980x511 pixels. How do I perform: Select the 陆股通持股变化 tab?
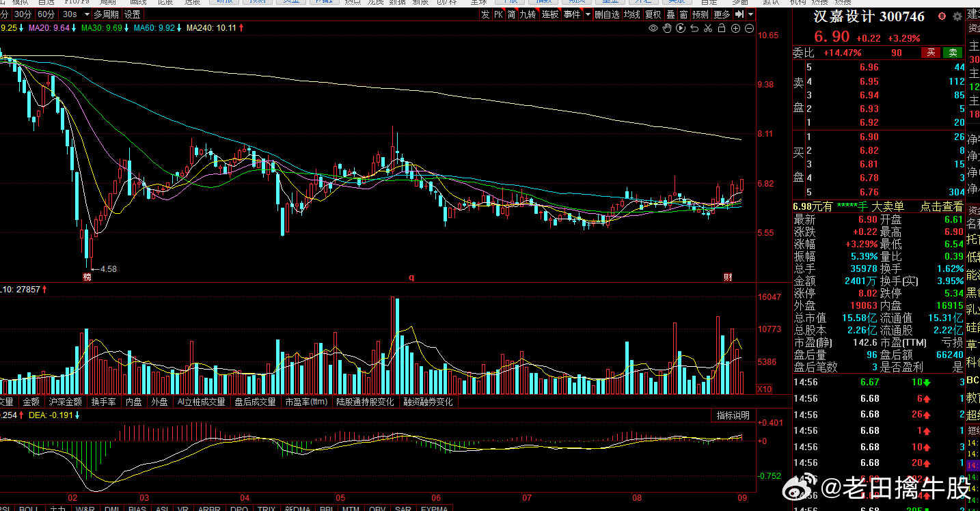coord(366,402)
